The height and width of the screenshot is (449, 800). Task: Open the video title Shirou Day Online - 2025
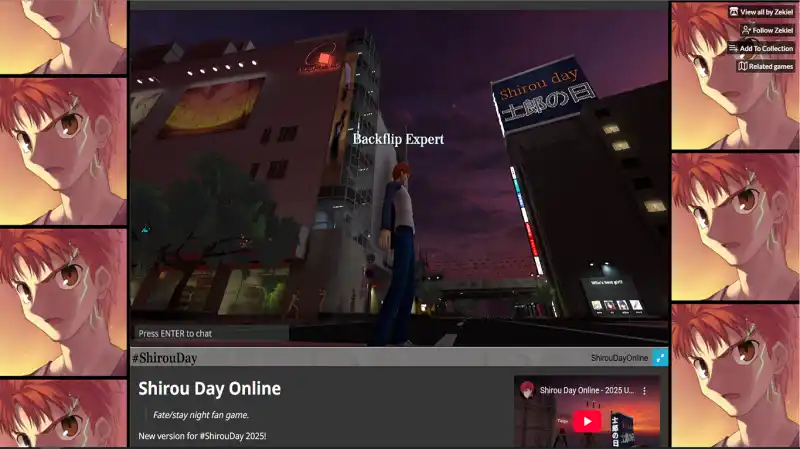click(587, 390)
